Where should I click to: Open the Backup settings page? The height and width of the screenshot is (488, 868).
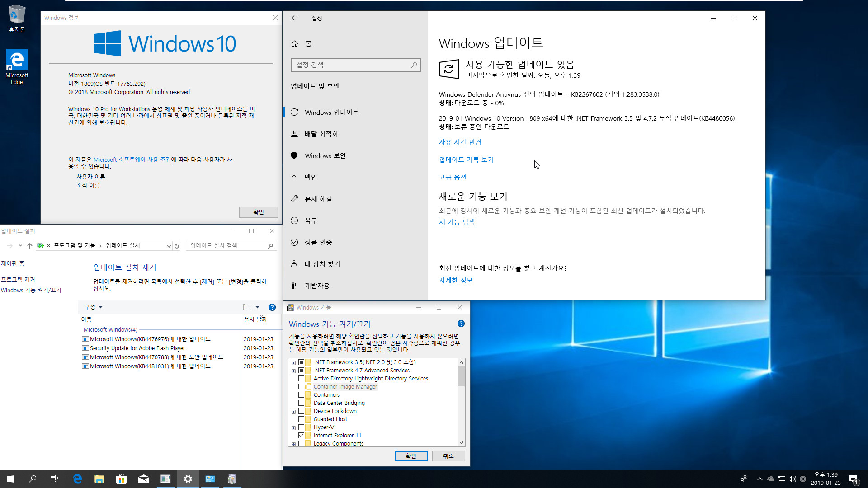coord(356,178)
